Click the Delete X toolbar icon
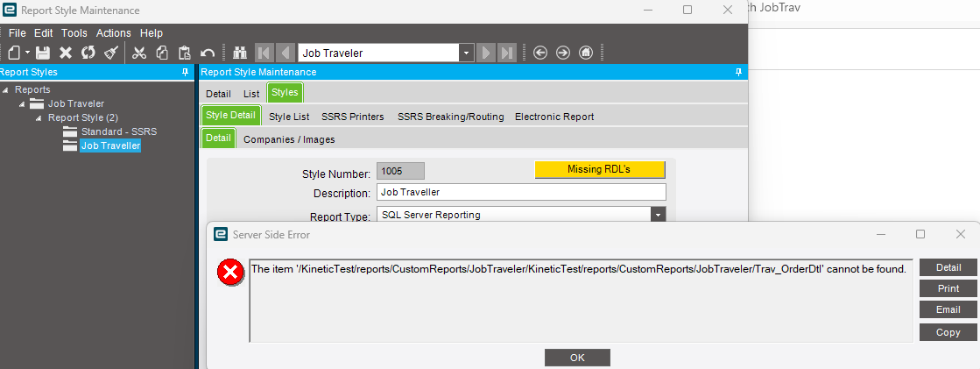Viewport: 980px width, 369px height. click(x=65, y=53)
